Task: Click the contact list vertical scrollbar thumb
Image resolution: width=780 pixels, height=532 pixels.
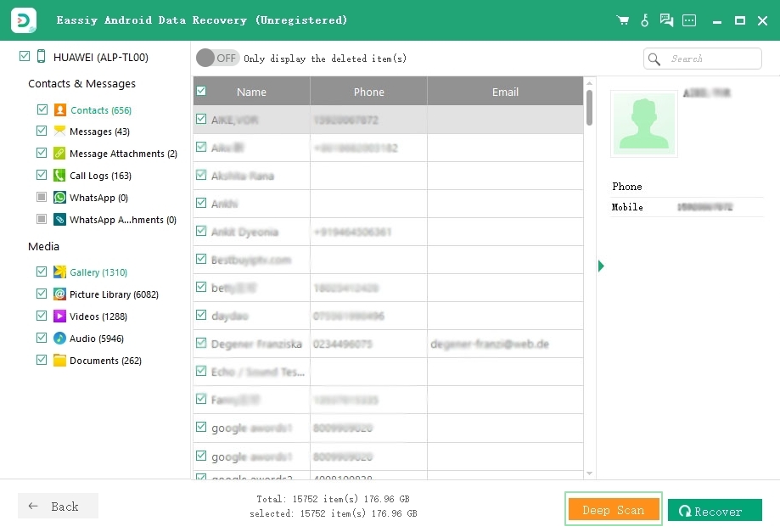Action: (x=590, y=108)
